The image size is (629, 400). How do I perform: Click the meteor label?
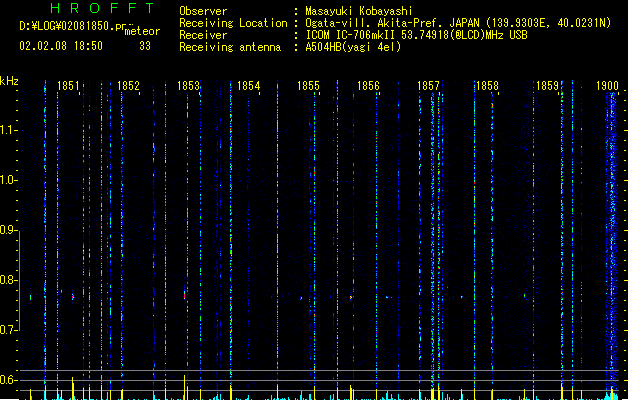pos(142,31)
